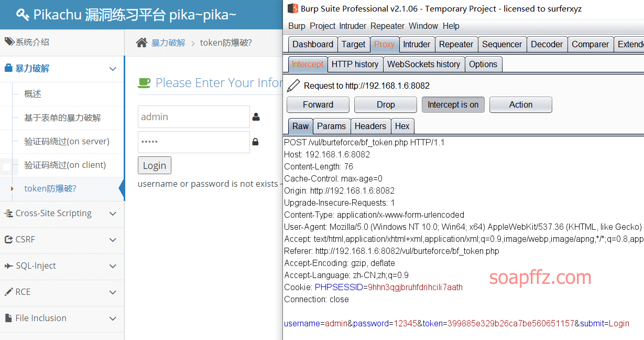Viewport: 644px width, 340px height.
Task: Open the Repeater menu in menu bar
Action: [x=387, y=26]
